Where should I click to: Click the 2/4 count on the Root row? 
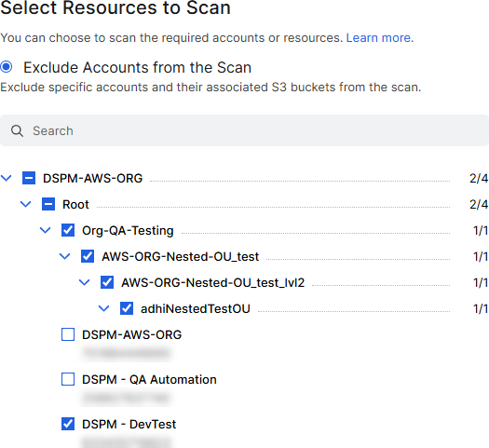click(479, 205)
